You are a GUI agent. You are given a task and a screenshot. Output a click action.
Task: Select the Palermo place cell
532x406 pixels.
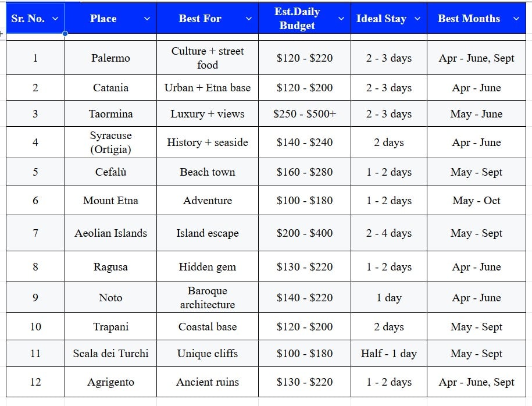[110, 58]
